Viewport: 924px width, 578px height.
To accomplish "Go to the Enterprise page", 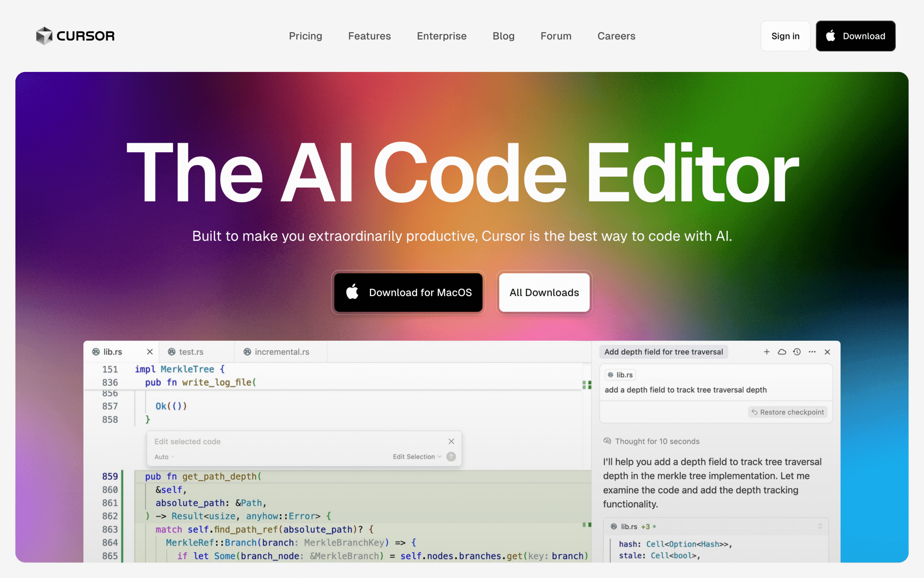I will click(441, 36).
